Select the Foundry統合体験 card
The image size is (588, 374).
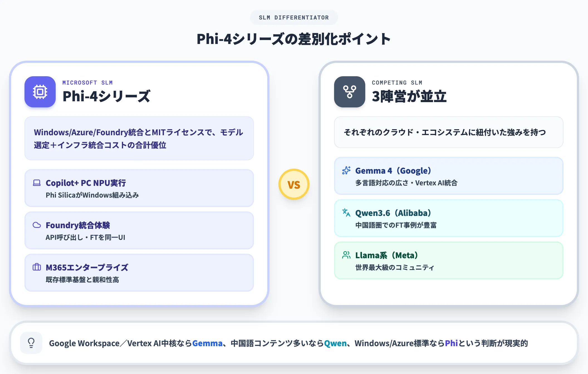[139, 230]
